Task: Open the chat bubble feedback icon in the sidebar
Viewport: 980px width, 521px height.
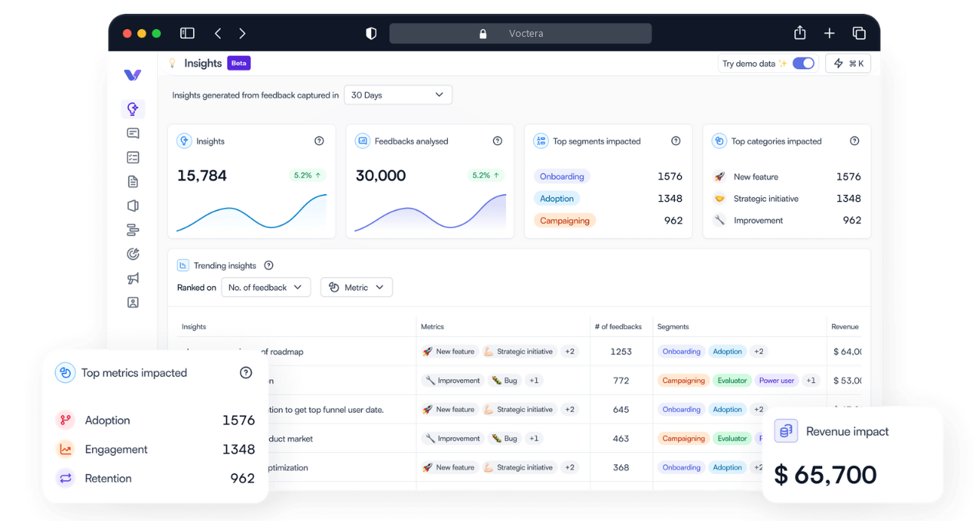Action: tap(133, 133)
